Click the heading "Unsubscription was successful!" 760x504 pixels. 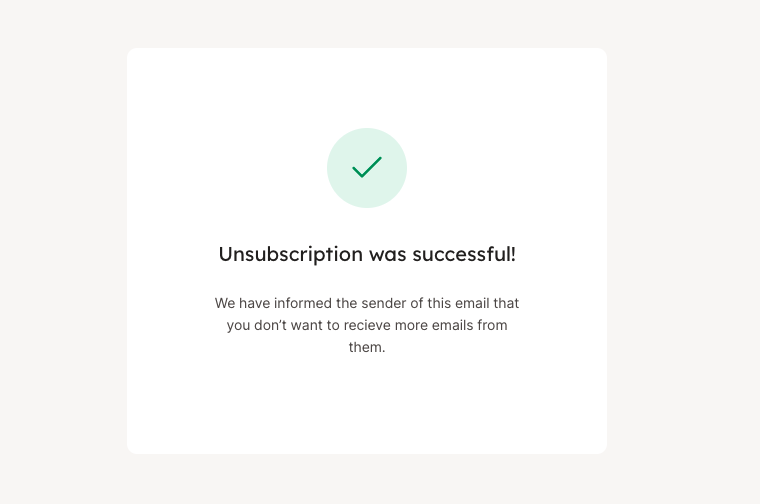click(x=367, y=254)
